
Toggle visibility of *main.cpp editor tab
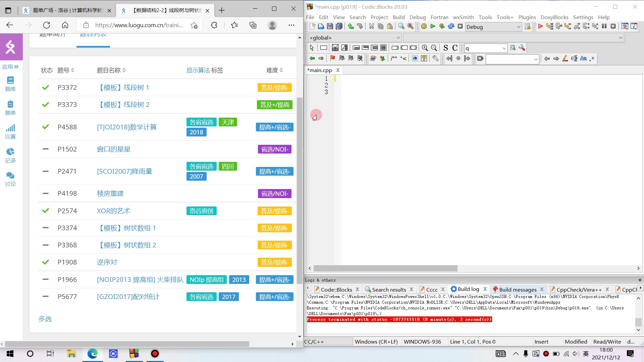(x=338, y=70)
